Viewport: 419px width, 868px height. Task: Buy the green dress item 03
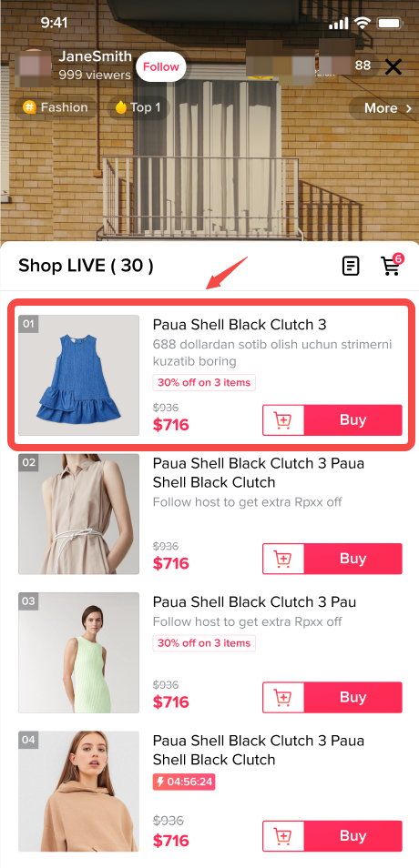tap(353, 697)
